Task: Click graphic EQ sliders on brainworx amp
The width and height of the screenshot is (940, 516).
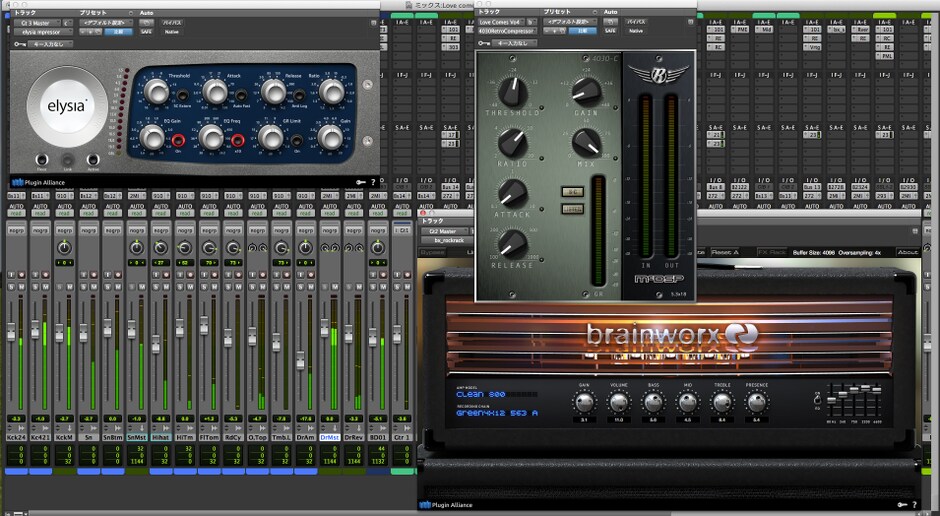Action: 855,402
